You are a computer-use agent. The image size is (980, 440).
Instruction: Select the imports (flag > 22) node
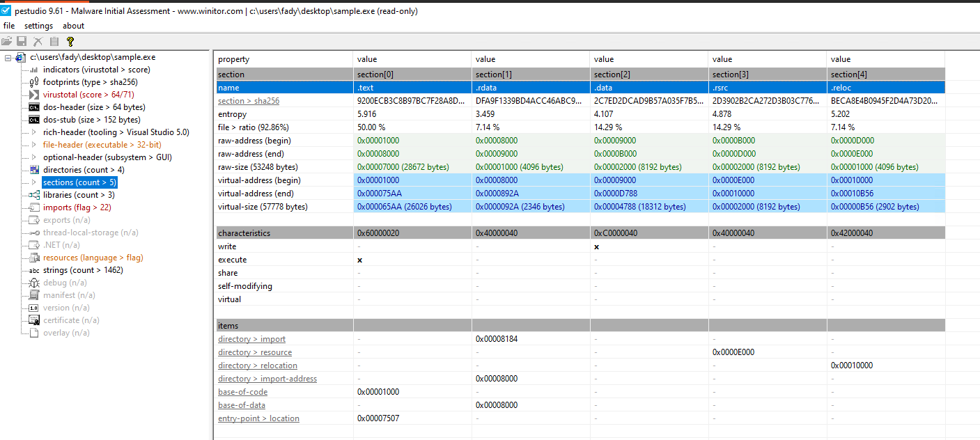click(77, 207)
